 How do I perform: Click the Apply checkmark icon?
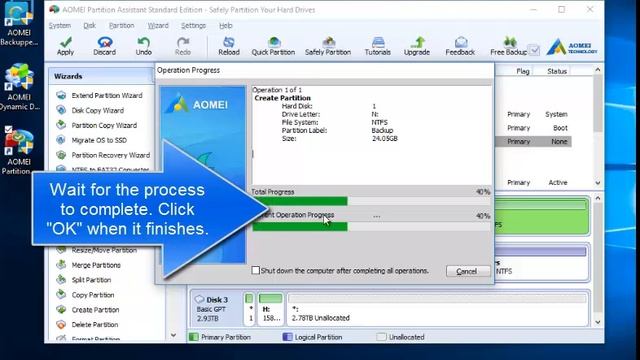[65, 42]
